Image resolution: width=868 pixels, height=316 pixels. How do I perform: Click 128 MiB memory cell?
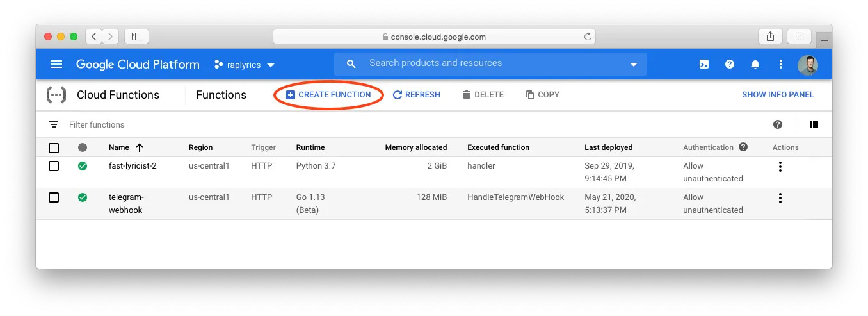pyautogui.click(x=431, y=197)
